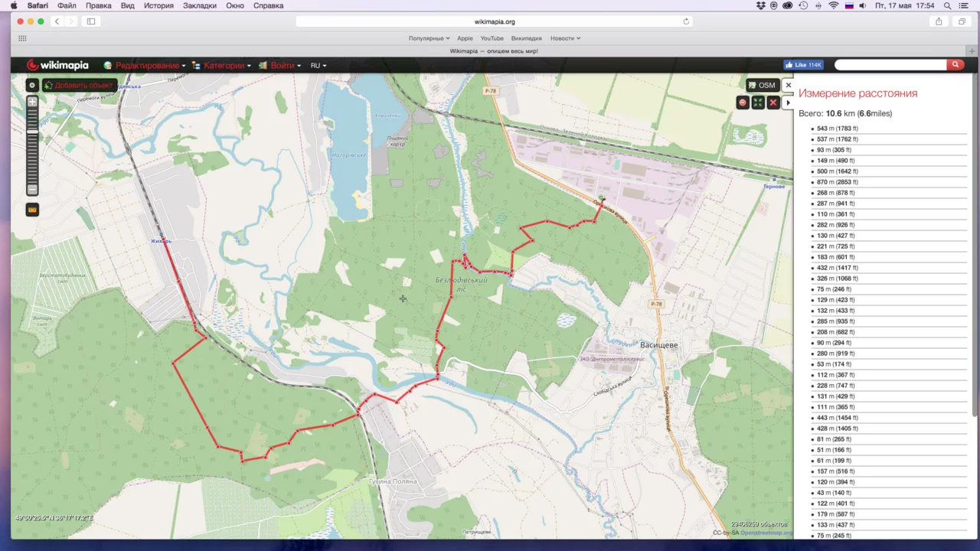This screenshot has height=551, width=980.
Task: Zoom in with the plus button
Action: (32, 102)
